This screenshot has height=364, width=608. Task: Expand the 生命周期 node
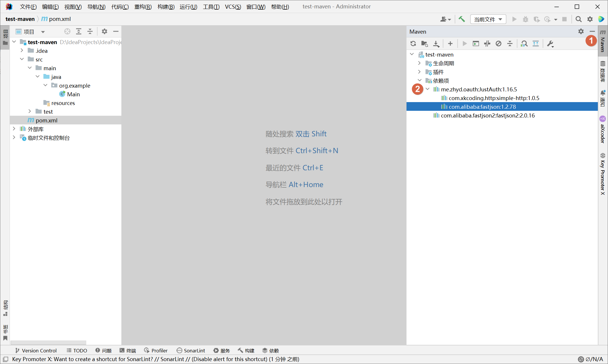(420, 63)
